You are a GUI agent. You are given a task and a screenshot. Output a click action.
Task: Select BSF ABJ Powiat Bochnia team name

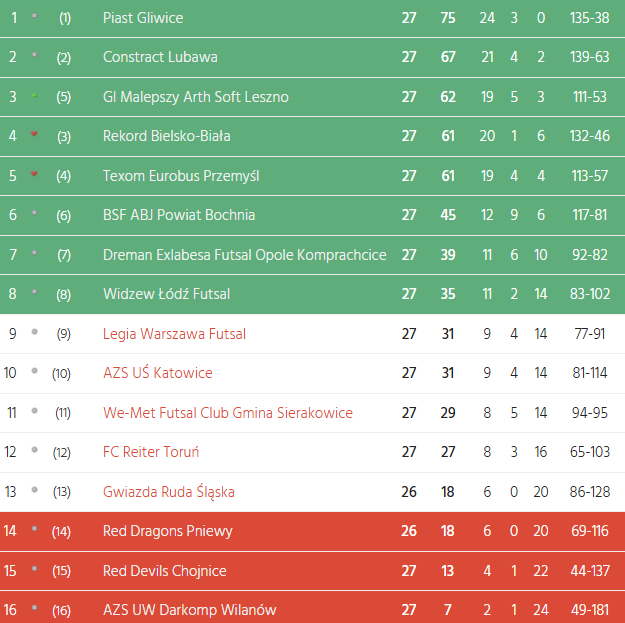click(179, 215)
